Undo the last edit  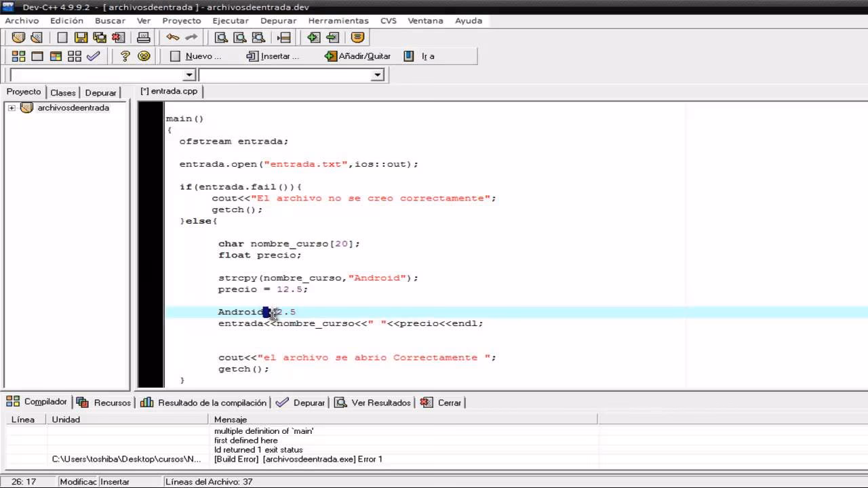[x=173, y=38]
